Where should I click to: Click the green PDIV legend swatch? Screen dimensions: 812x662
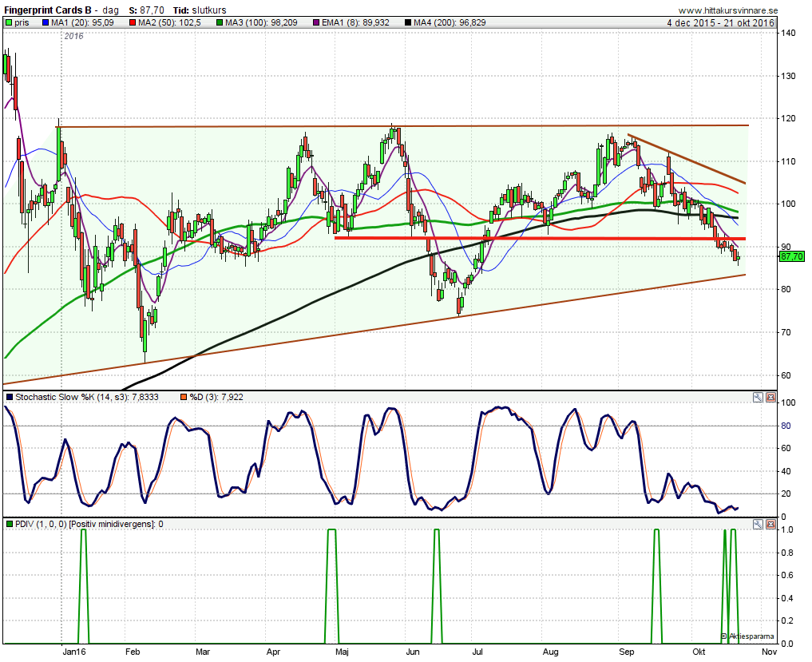coord(10,524)
